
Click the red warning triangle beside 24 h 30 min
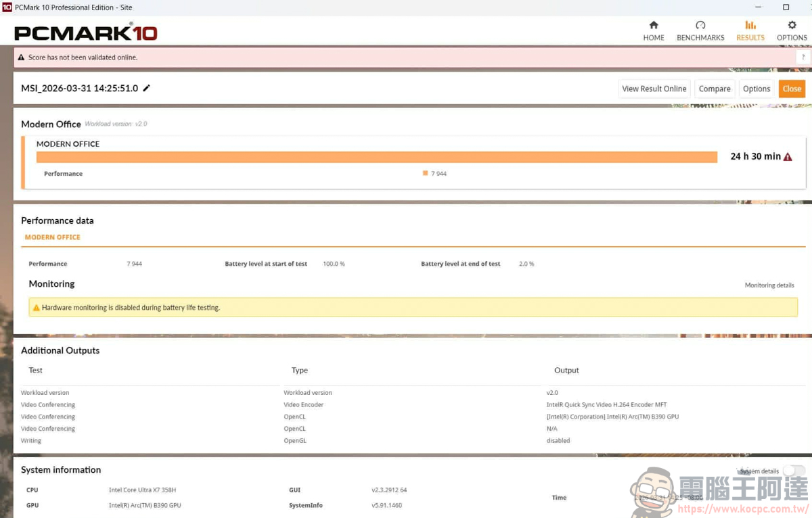point(788,157)
